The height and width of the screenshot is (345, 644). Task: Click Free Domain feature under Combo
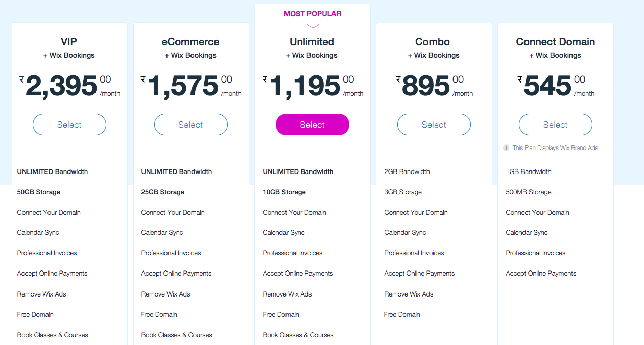402,315
